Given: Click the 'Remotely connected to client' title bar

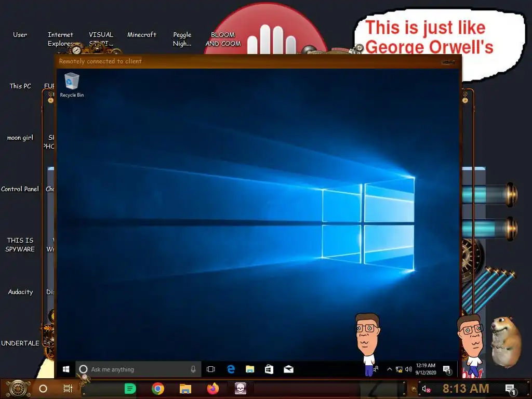Looking at the screenshot, I should click(258, 61).
